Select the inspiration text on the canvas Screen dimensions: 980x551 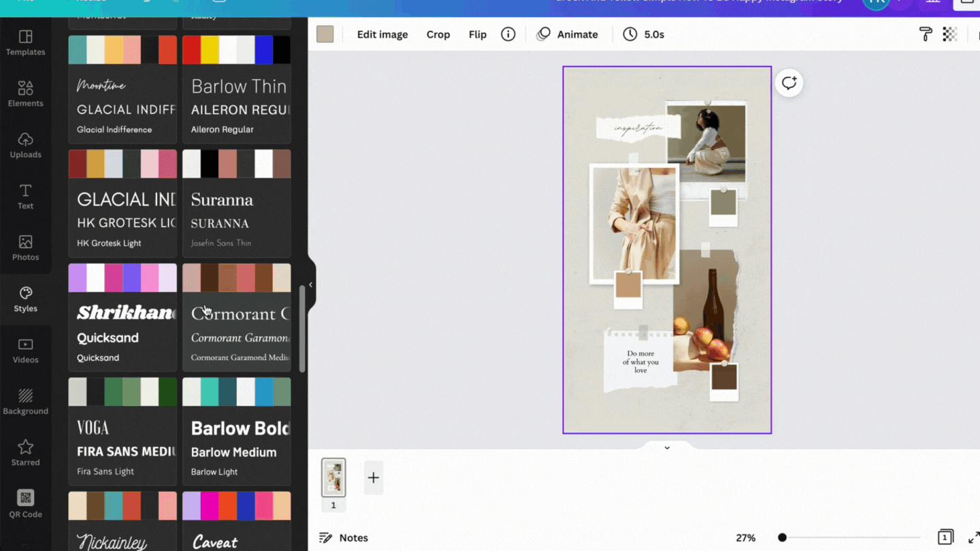pyautogui.click(x=638, y=128)
